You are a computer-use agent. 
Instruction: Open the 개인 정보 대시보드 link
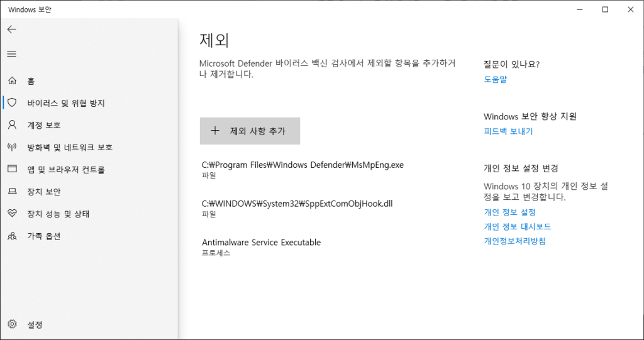(x=518, y=227)
